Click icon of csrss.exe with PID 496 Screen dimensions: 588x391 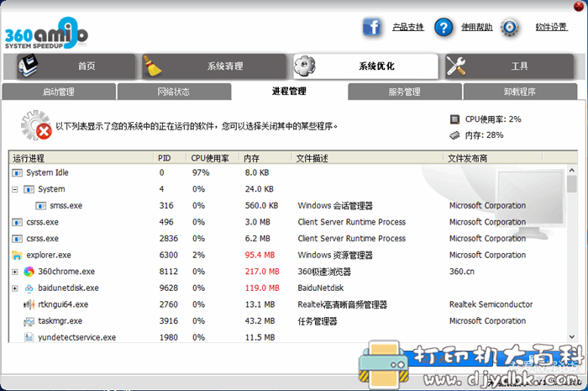point(17,223)
